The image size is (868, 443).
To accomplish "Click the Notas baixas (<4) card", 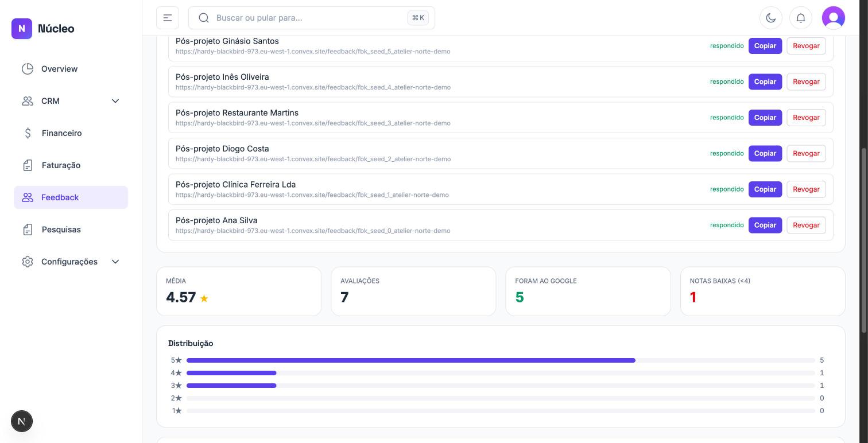I will coord(763,291).
